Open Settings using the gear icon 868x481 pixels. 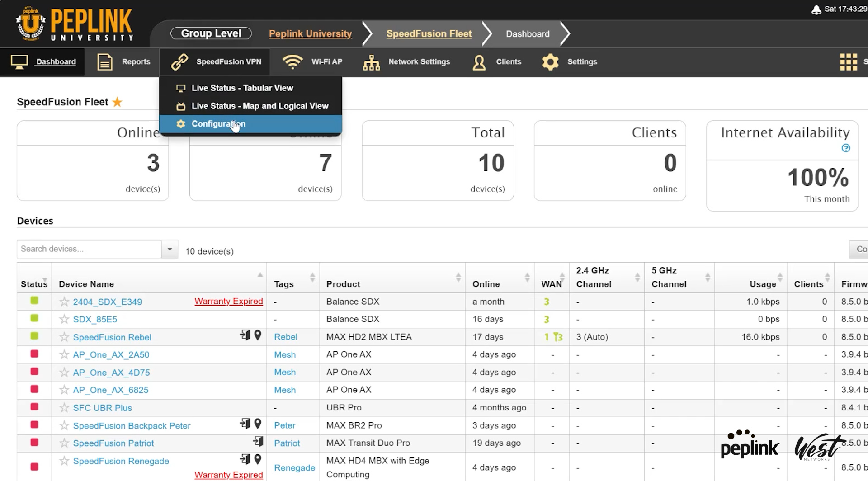(x=551, y=62)
